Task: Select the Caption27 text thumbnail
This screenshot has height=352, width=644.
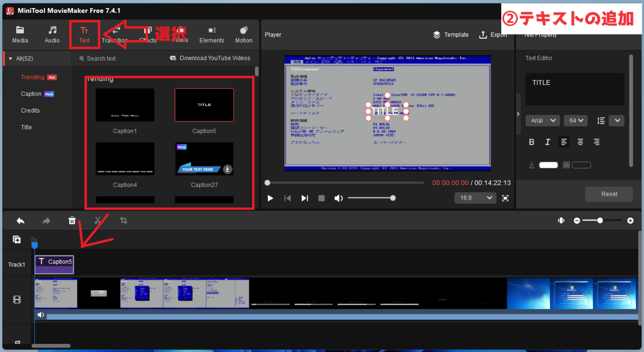Action: pos(204,159)
